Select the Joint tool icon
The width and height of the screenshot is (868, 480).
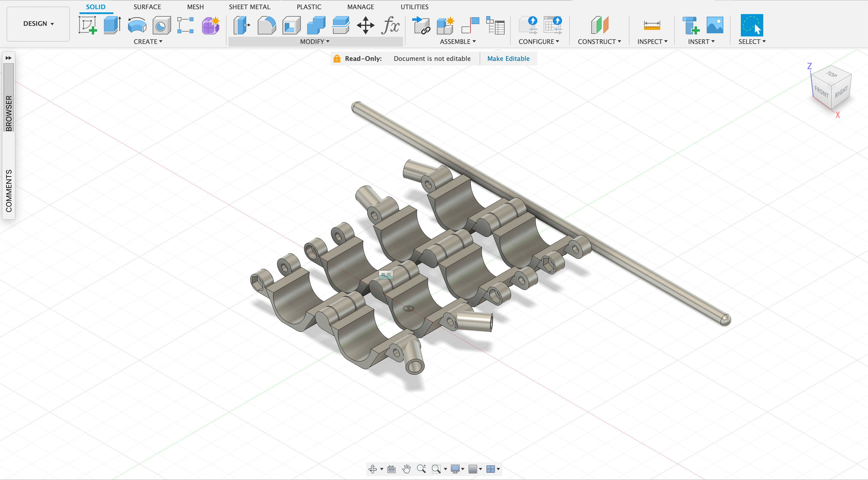(x=470, y=25)
